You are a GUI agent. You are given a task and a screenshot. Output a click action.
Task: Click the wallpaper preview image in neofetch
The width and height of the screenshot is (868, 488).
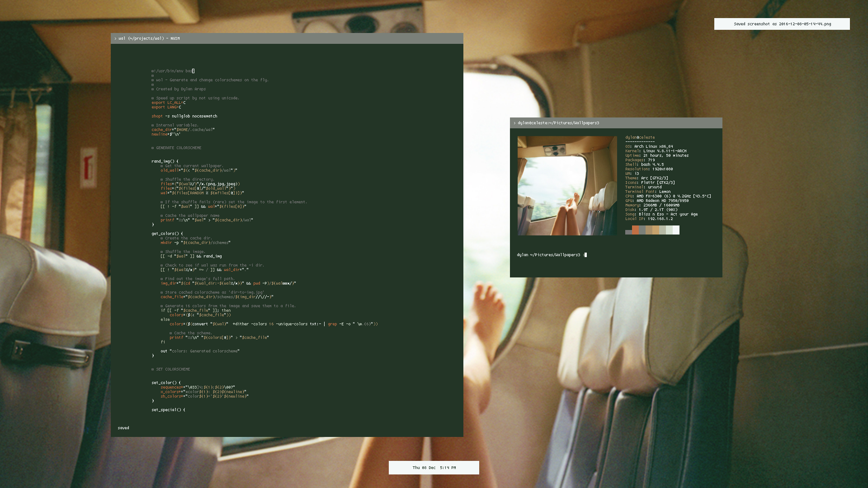[x=567, y=186]
